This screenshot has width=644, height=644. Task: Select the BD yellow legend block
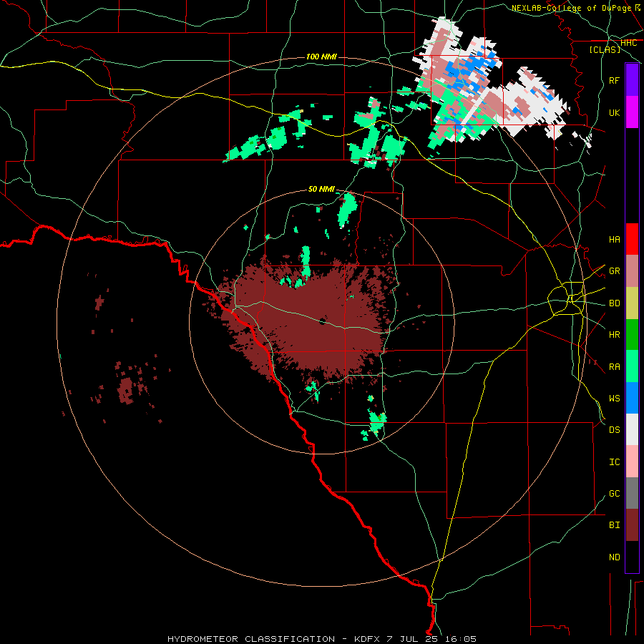click(x=632, y=303)
